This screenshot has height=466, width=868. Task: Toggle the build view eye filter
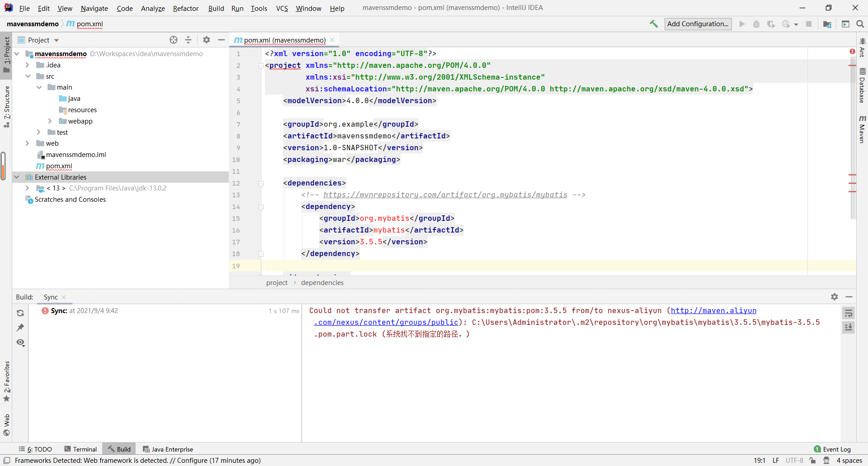(x=20, y=342)
